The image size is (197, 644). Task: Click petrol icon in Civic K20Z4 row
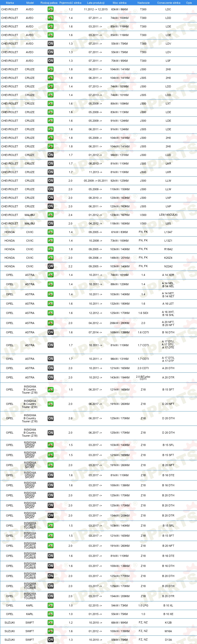pos(50,258)
